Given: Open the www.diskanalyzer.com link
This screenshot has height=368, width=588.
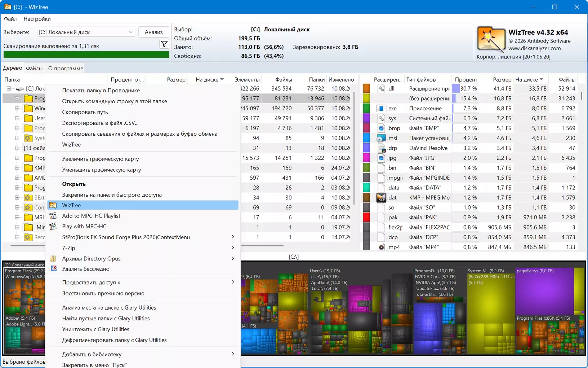Looking at the screenshot, I should (x=534, y=48).
